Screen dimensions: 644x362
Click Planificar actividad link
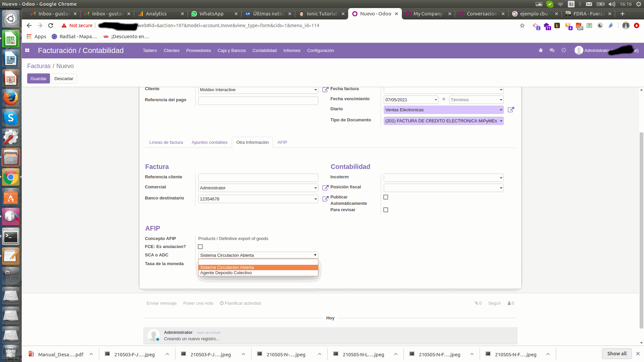pos(240,303)
